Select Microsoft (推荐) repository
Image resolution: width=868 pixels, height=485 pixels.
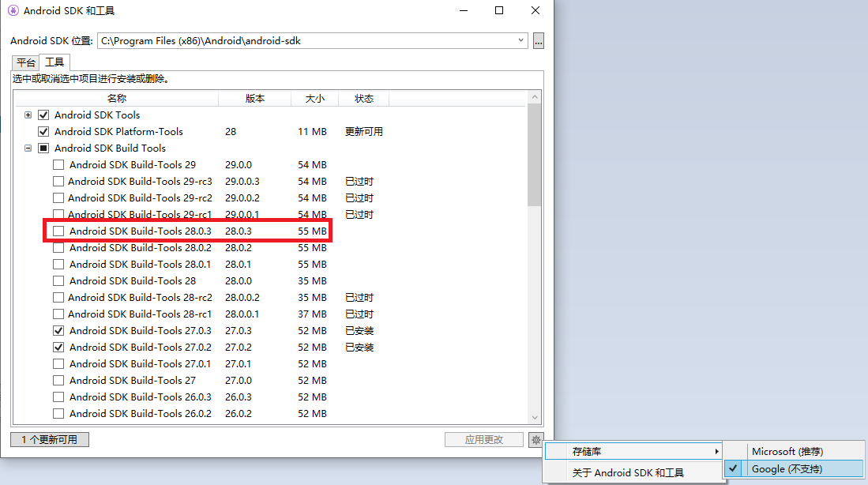(795, 452)
